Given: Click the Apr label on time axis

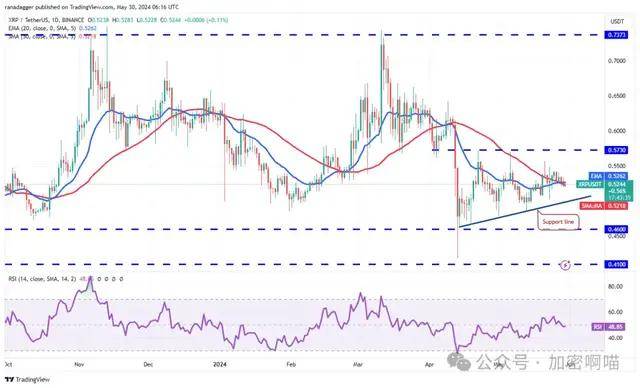Looking at the screenshot, I should pos(429,364).
